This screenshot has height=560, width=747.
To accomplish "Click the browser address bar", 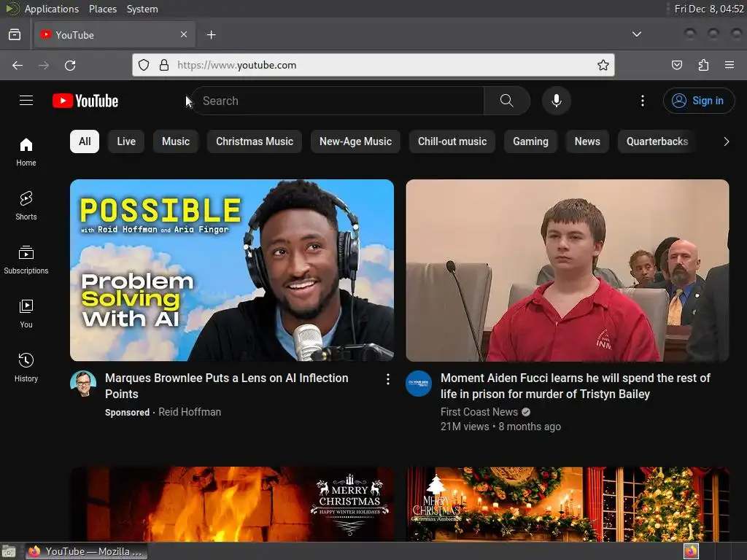I will 373,65.
